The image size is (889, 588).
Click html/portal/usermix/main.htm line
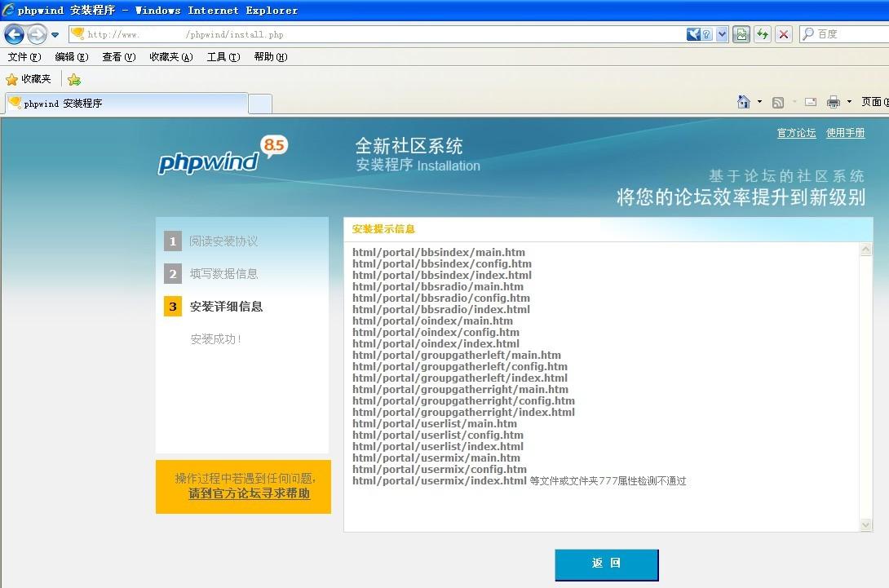pyautogui.click(x=436, y=458)
